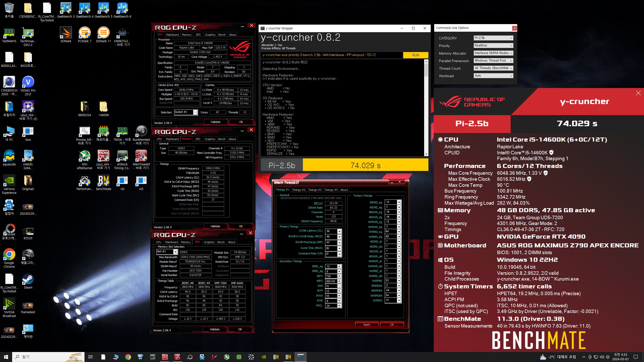Click Chrome icon in the taskbar

(x=128, y=357)
